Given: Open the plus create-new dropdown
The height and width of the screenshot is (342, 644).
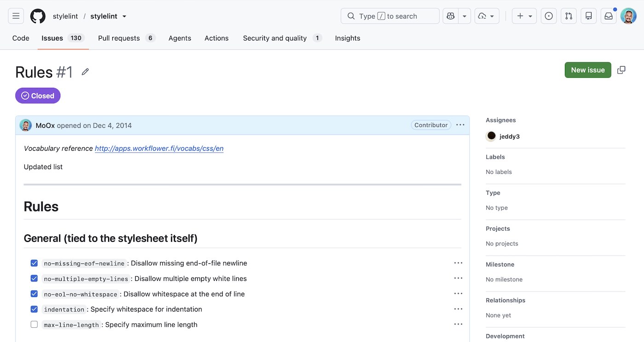Looking at the screenshot, I should pyautogui.click(x=524, y=16).
